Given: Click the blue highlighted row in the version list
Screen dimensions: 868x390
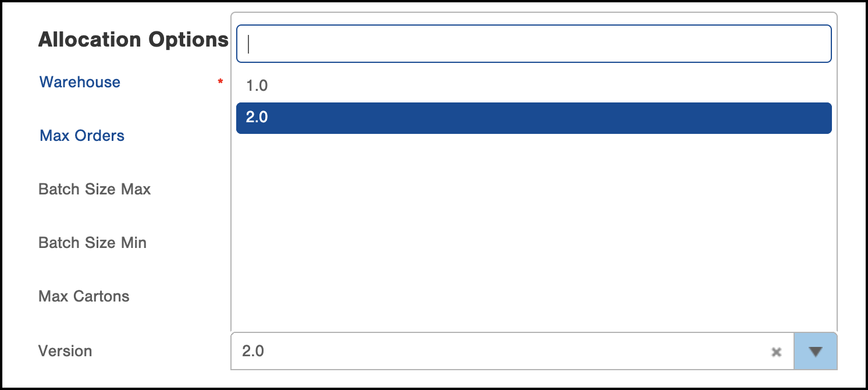Looking at the screenshot, I should point(533,118).
